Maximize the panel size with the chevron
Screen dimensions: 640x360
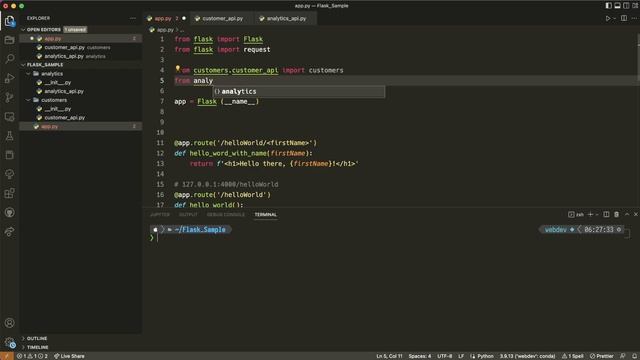click(627, 214)
